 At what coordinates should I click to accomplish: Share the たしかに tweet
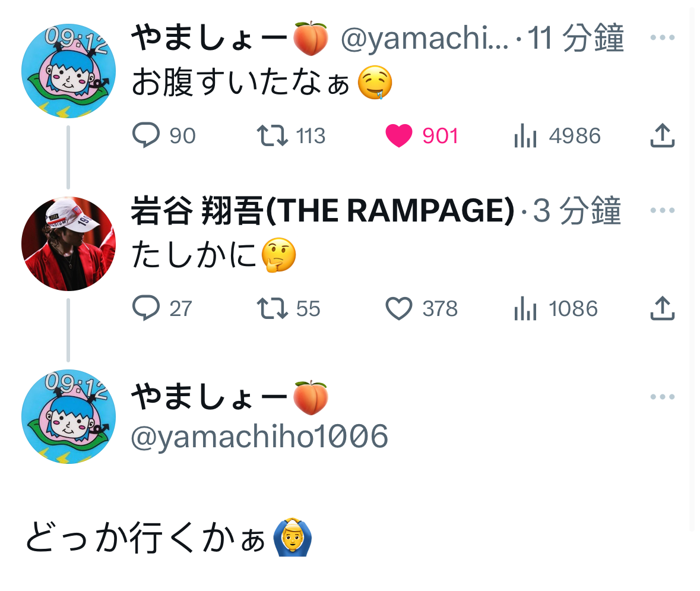(x=662, y=308)
